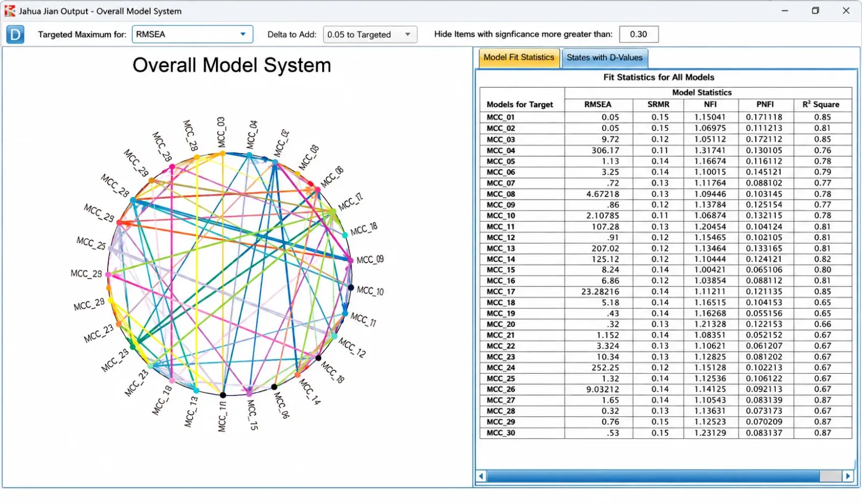Maximize the Jahua Jian Output window
862x504 pixels.
[815, 11]
